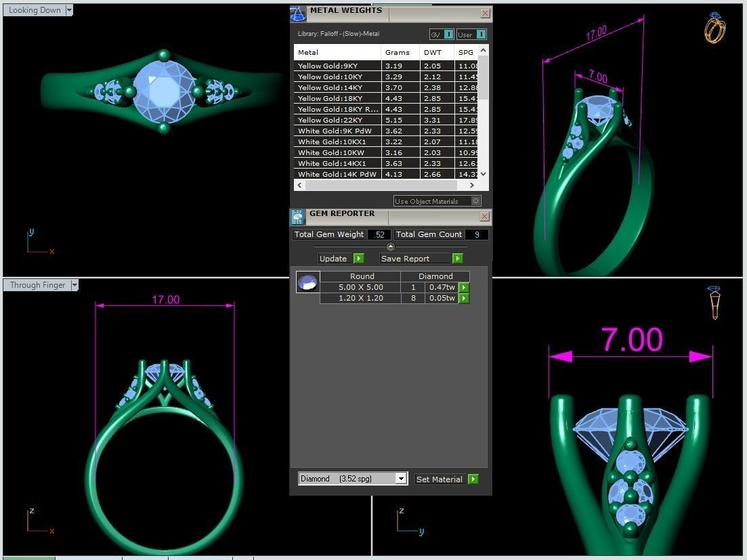747x560 pixels.
Task: Click the Library: Falloff - (Slow)-Metal label
Action: pyautogui.click(x=339, y=34)
